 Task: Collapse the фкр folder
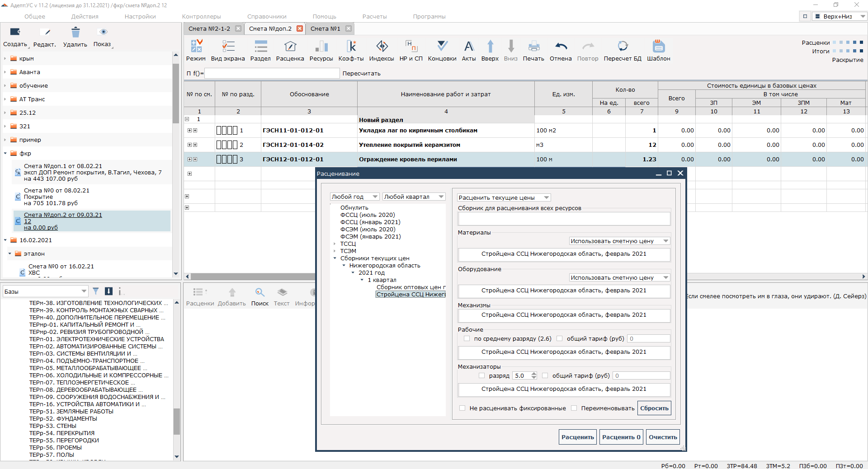coord(5,153)
